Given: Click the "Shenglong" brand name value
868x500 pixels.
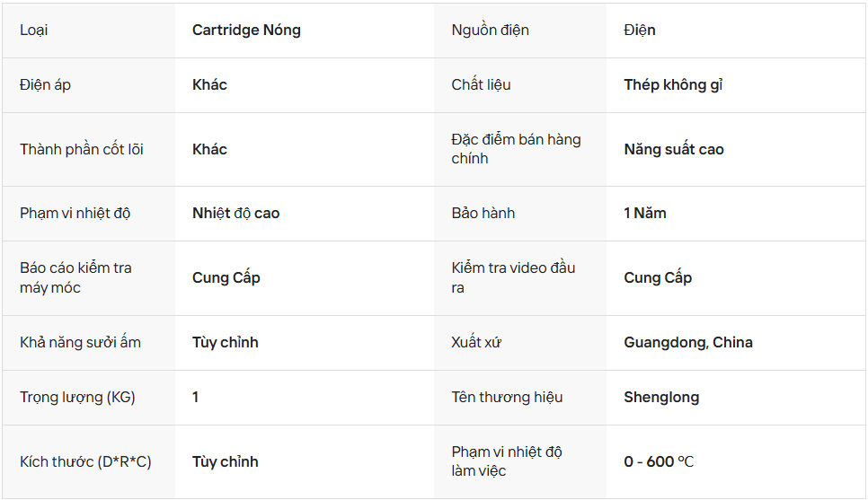Looking at the screenshot, I should [661, 398].
